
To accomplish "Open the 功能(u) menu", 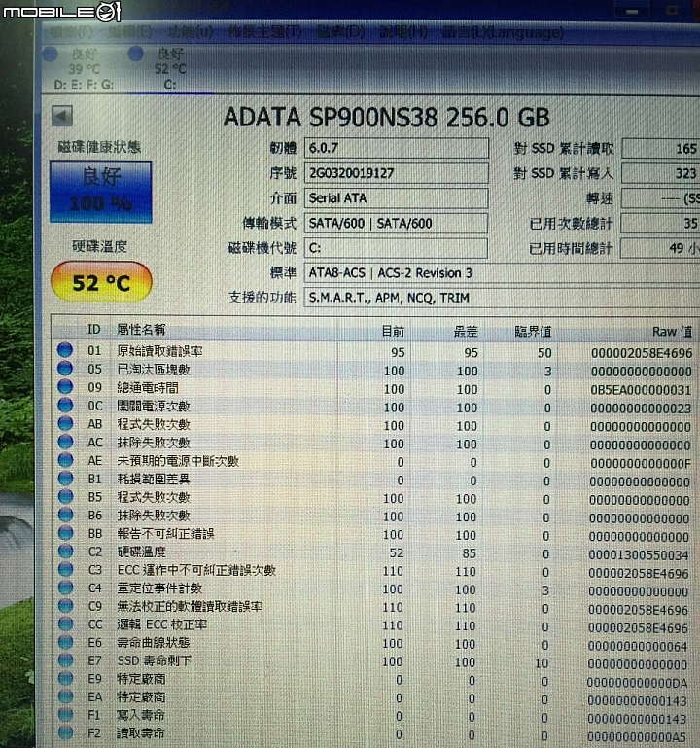I will click(x=191, y=32).
